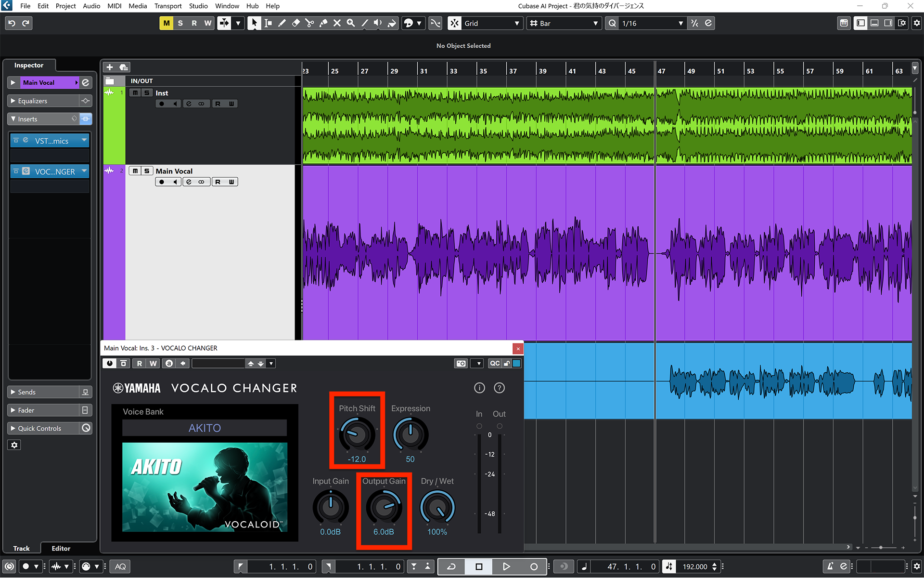Image resolution: width=924 pixels, height=578 pixels.
Task: Activate the Glue tool
Action: [323, 23]
